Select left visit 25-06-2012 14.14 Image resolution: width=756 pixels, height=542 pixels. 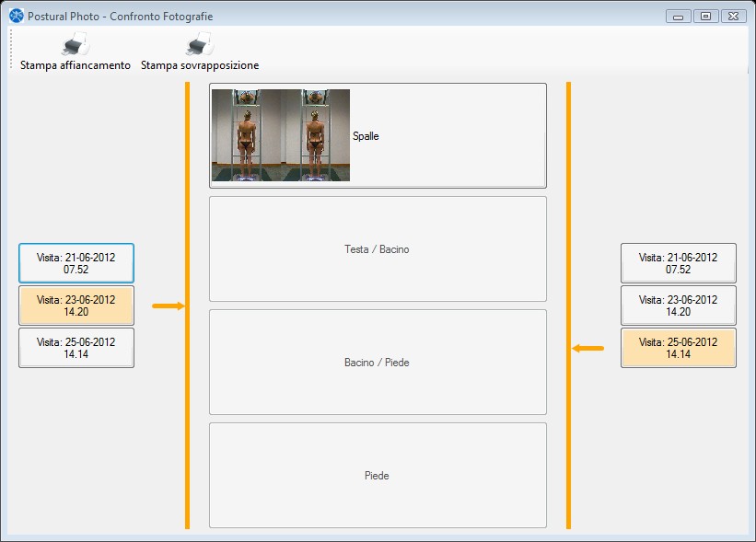pyautogui.click(x=76, y=348)
